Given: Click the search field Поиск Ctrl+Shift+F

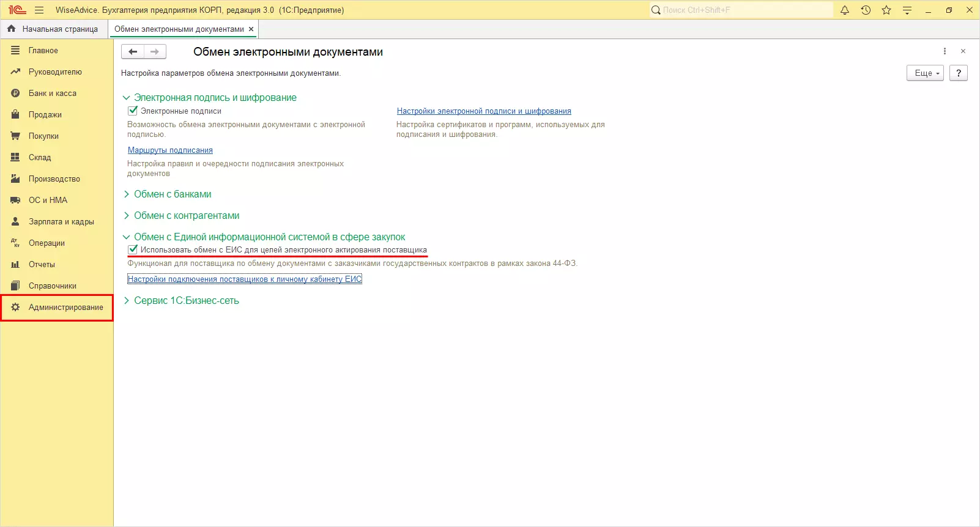Looking at the screenshot, I should tap(741, 10).
